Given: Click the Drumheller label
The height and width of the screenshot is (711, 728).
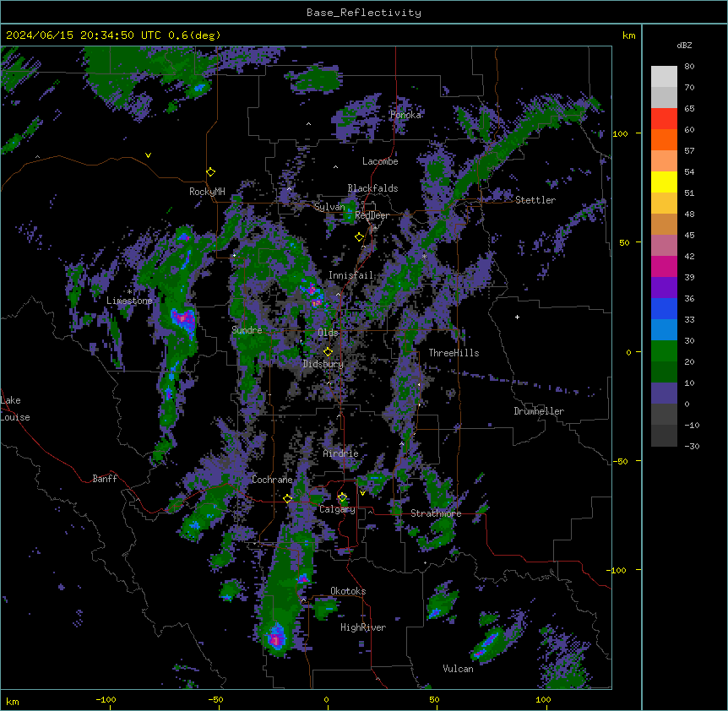Looking at the screenshot, I should click(x=539, y=411).
